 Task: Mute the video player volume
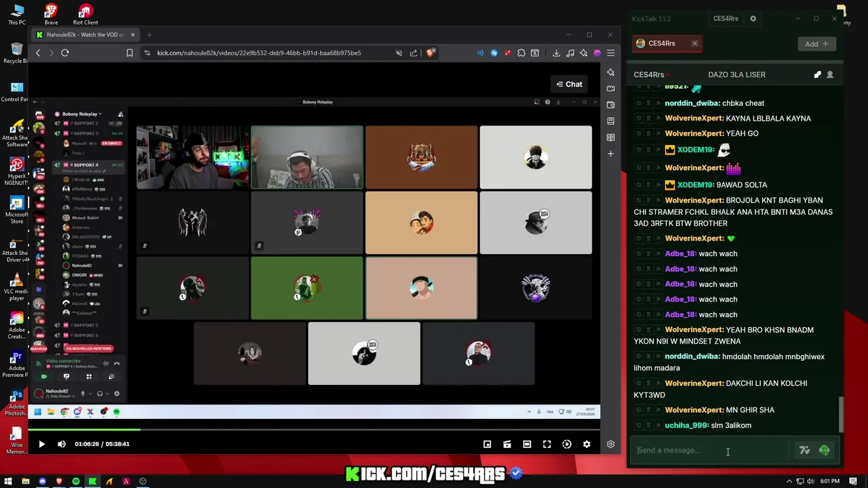coord(62,444)
